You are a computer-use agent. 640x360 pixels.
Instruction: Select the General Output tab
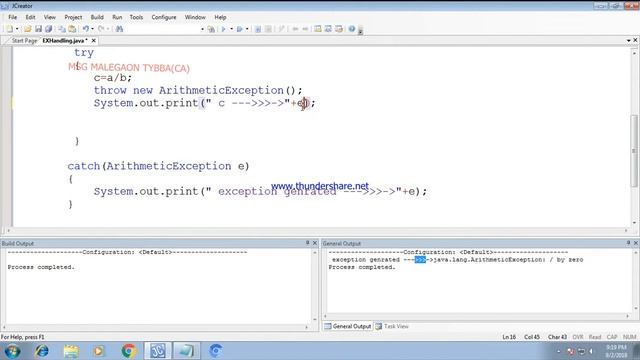click(x=348, y=326)
